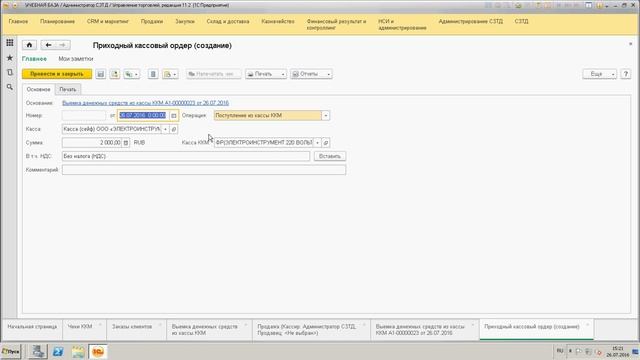Click the document date field

point(143,116)
